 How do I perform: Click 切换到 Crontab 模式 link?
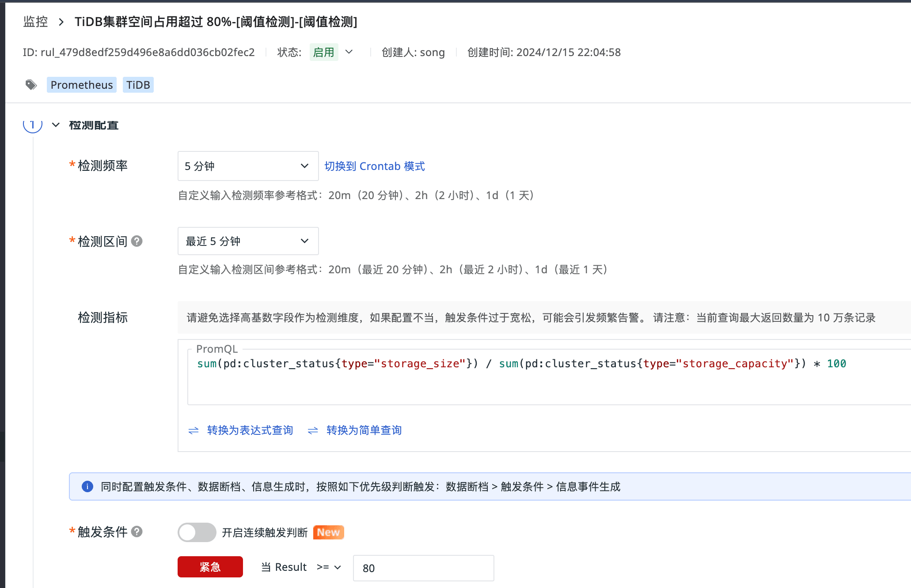(374, 166)
